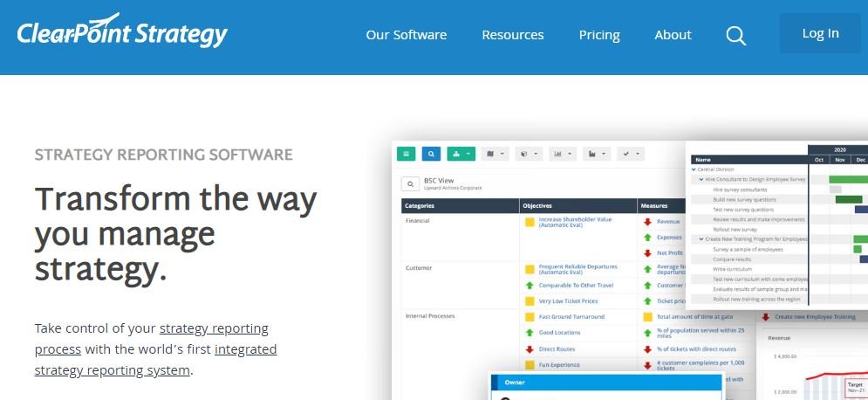Click the green up arrow beside Expenses

647,237
